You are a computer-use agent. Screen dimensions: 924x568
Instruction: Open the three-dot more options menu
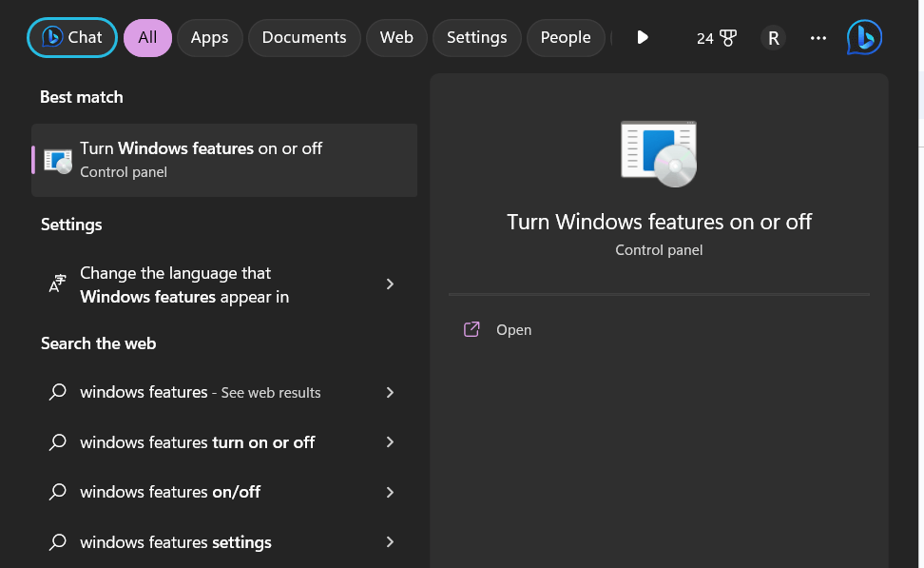click(818, 38)
